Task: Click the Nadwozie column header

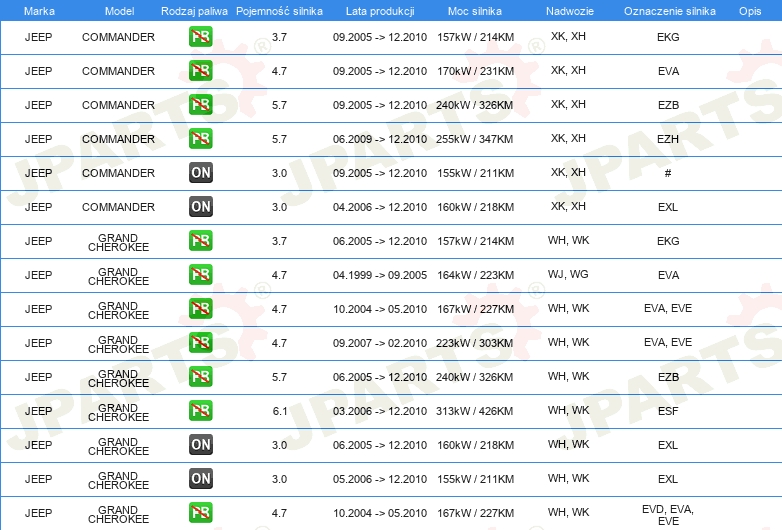Action: coord(570,11)
